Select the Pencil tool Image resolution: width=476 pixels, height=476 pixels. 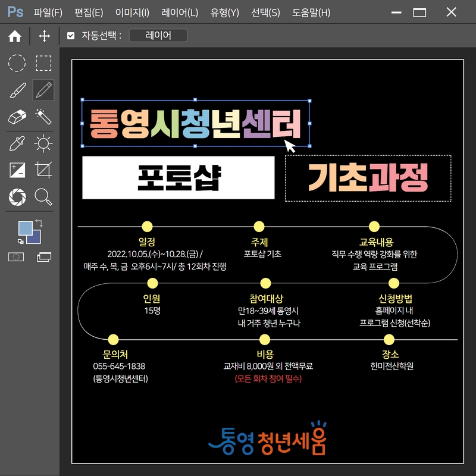(x=43, y=90)
